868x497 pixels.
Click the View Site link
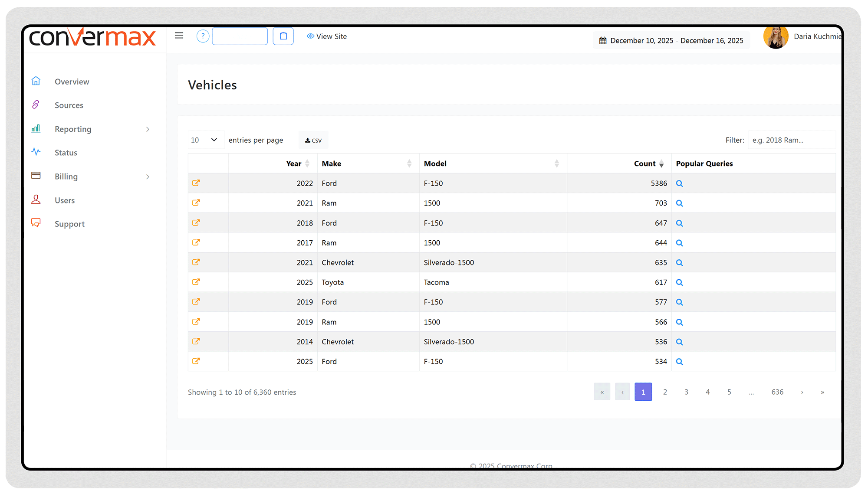(327, 36)
